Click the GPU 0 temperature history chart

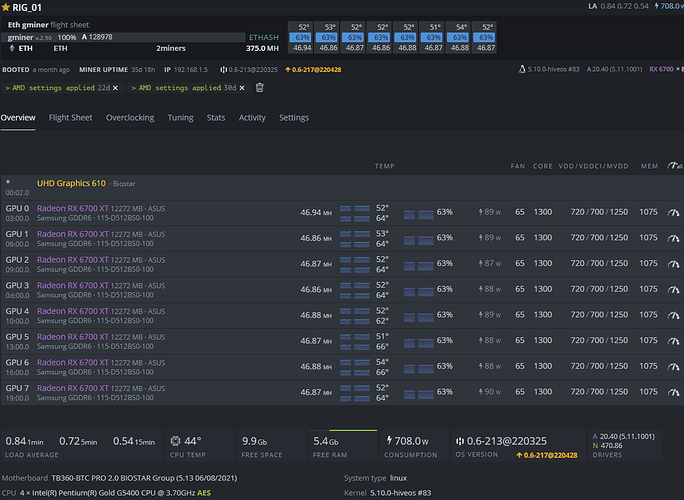[x=355, y=213]
